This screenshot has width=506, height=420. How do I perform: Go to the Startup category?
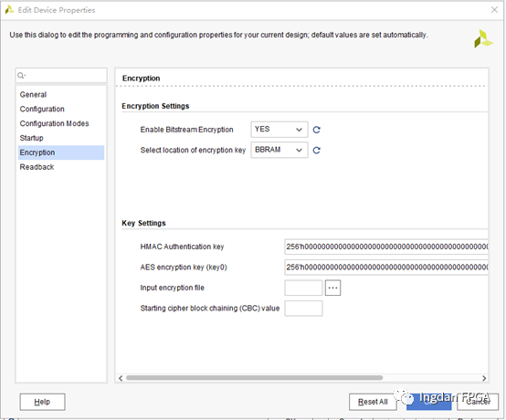click(61, 138)
